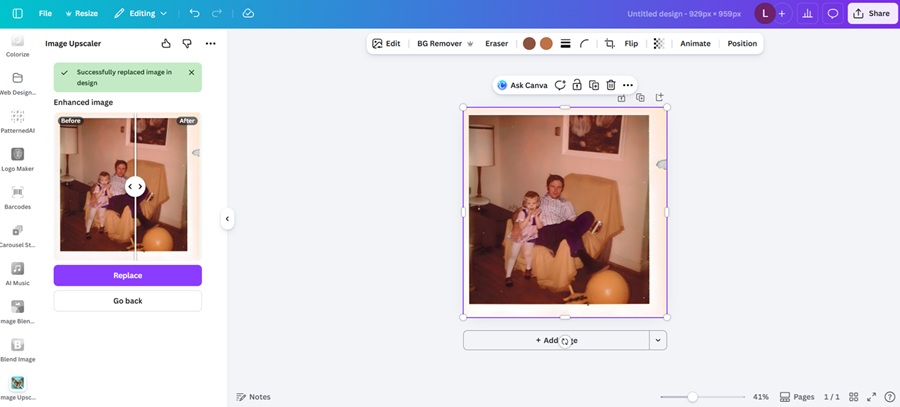
Task: Select the photo on the canvas
Action: tap(565, 212)
